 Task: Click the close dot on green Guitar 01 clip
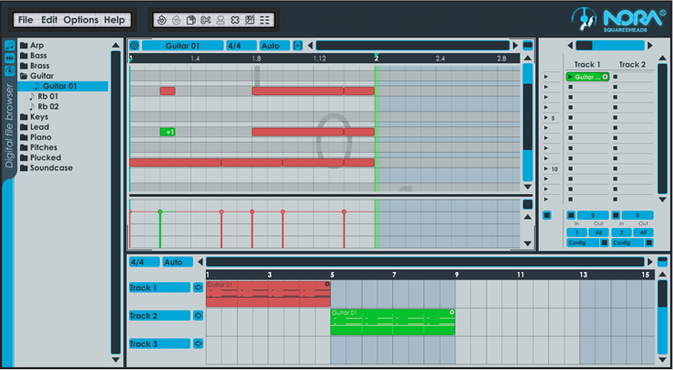452,312
